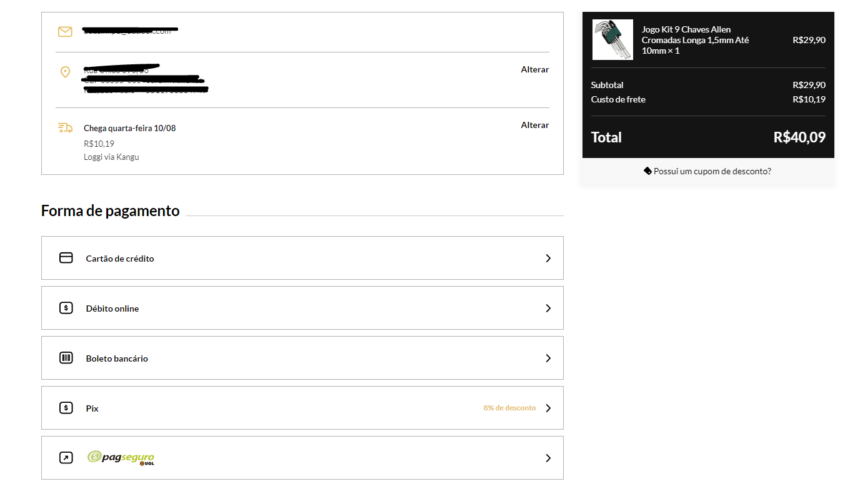Click the Débito online dollar icon

66,308
